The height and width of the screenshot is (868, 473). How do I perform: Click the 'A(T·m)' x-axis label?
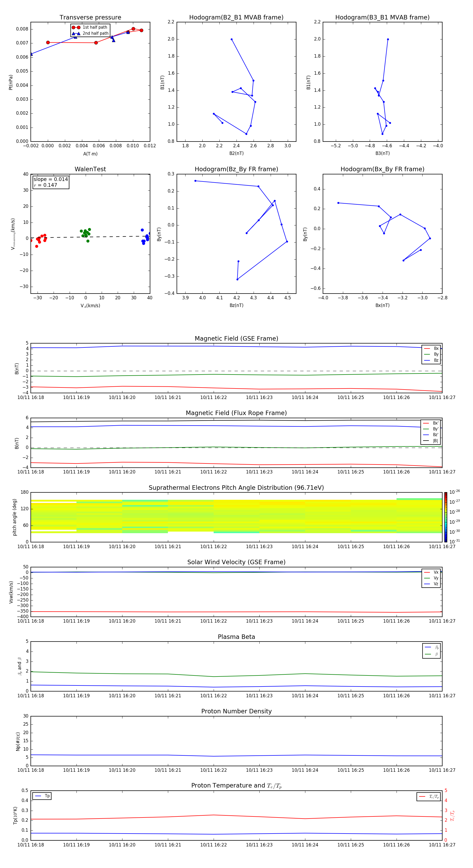90,154
